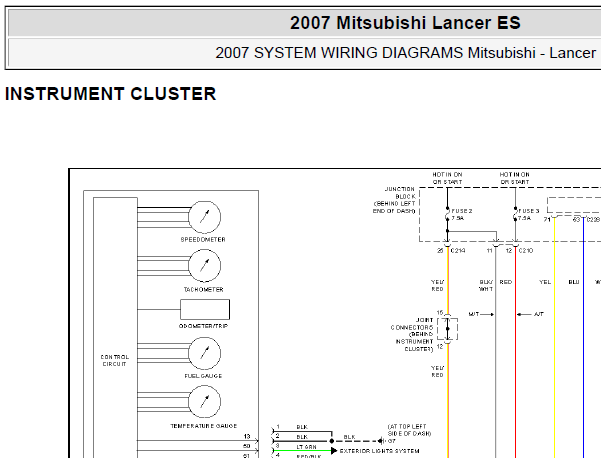Select the TACHOMETER label
The width and height of the screenshot is (601, 458).
[204, 289]
